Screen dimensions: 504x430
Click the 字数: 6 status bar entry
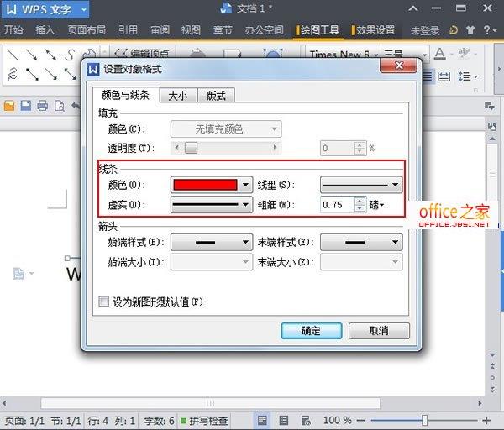pos(159,421)
